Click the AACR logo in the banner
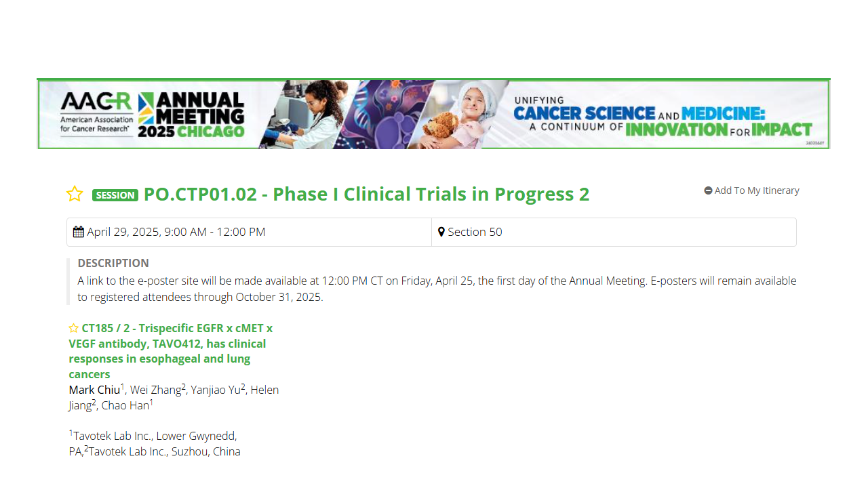The height and width of the screenshot is (488, 868). pyautogui.click(x=96, y=113)
